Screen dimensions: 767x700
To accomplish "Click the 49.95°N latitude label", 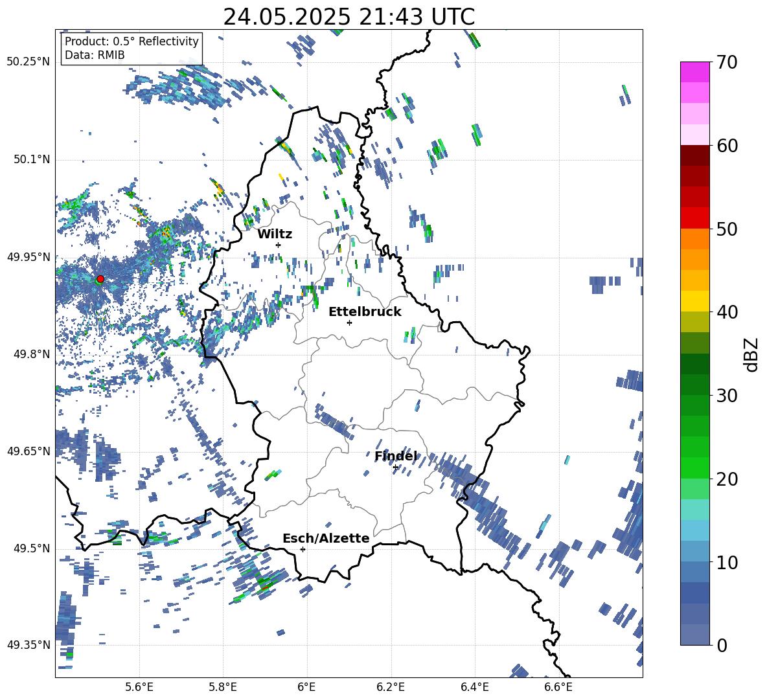I will 29,256.
